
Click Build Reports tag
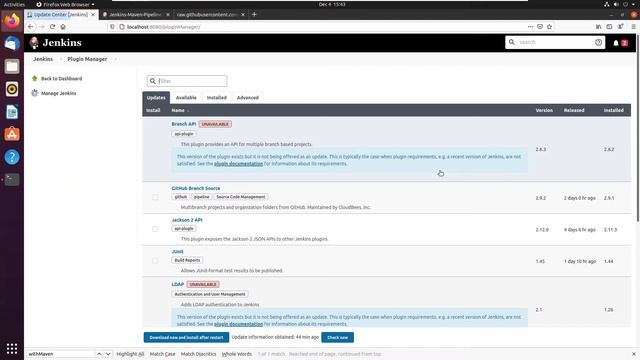[187, 260]
